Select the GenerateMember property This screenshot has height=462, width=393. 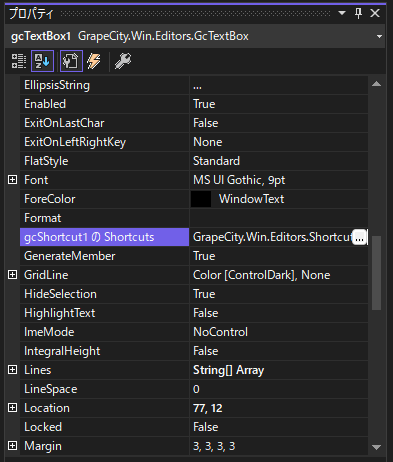(x=105, y=256)
